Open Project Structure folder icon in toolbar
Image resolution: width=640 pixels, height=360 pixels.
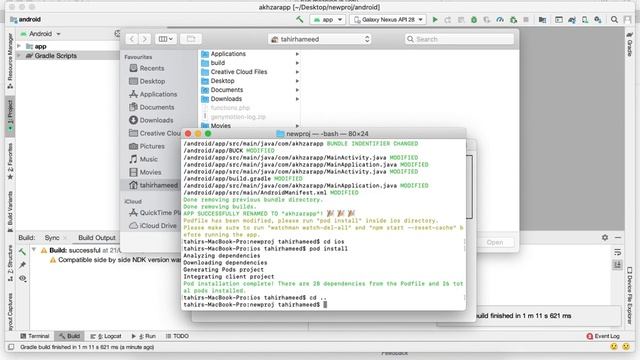point(542,19)
